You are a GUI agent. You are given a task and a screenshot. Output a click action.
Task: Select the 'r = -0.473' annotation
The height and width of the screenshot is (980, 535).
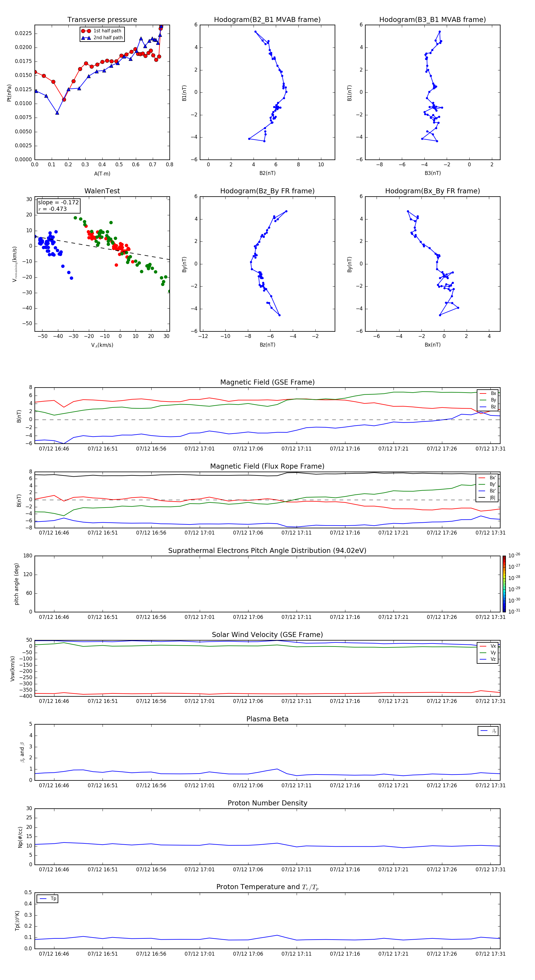(53, 209)
